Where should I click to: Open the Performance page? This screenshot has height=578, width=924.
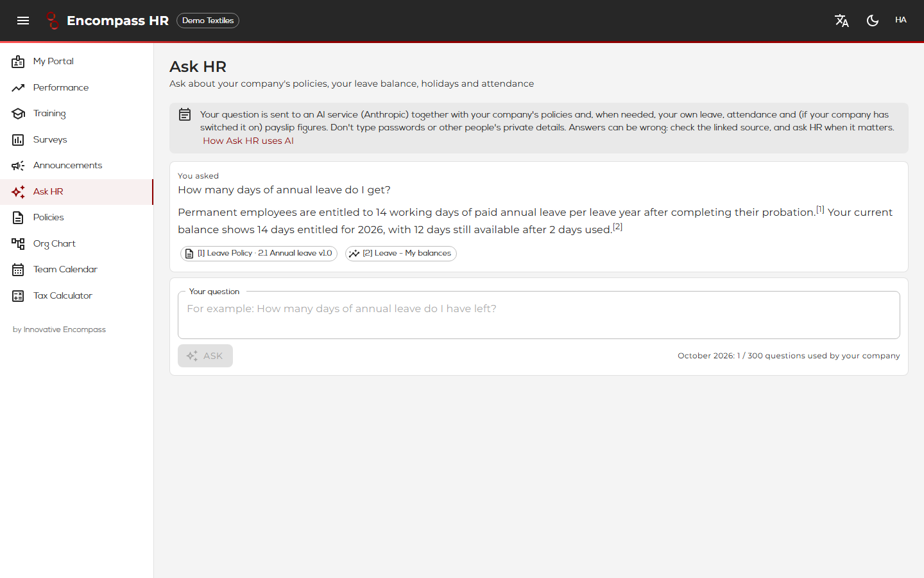[x=76, y=87]
